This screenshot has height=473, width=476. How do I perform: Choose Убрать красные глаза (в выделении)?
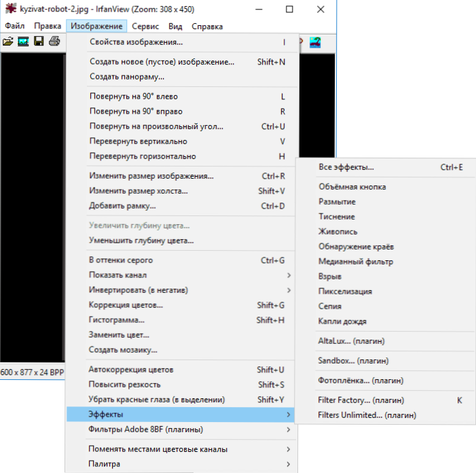tap(181, 400)
